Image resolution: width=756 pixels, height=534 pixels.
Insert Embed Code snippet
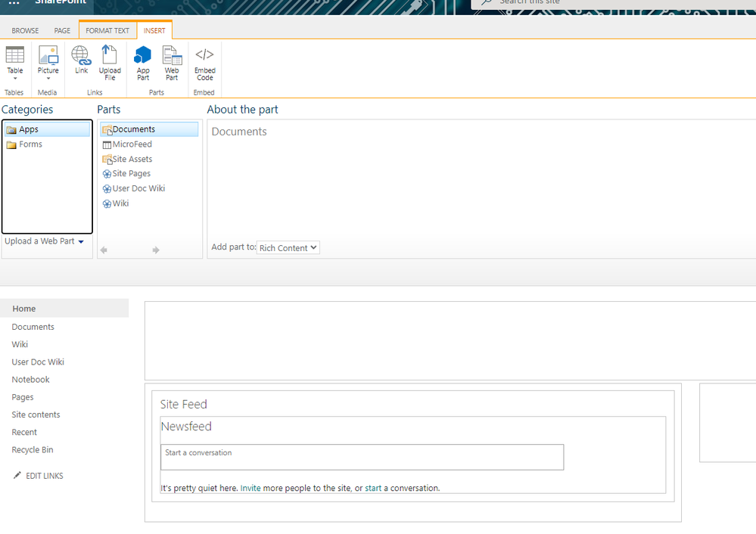[204, 63]
